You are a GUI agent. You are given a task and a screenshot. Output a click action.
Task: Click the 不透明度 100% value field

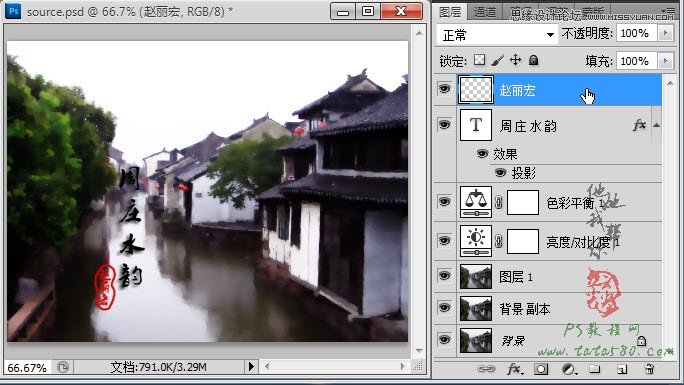point(636,33)
